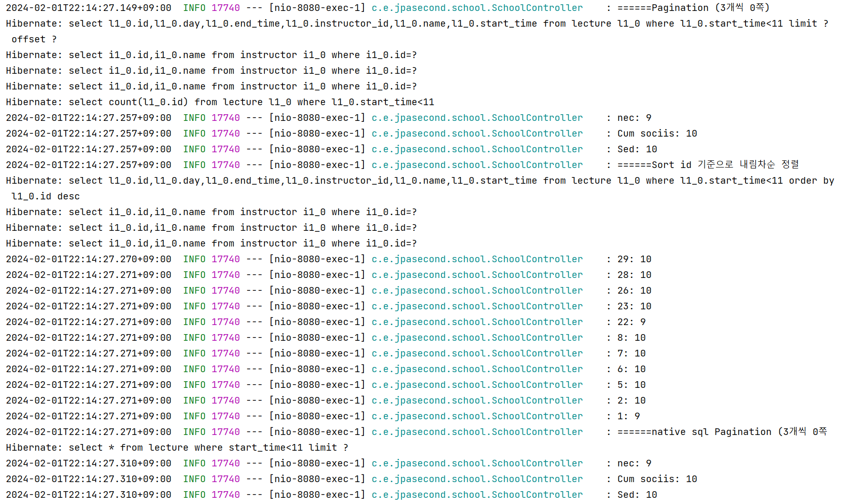Click the "5: 10" log message
Screen dimensions: 845x504
pyautogui.click(x=632, y=385)
